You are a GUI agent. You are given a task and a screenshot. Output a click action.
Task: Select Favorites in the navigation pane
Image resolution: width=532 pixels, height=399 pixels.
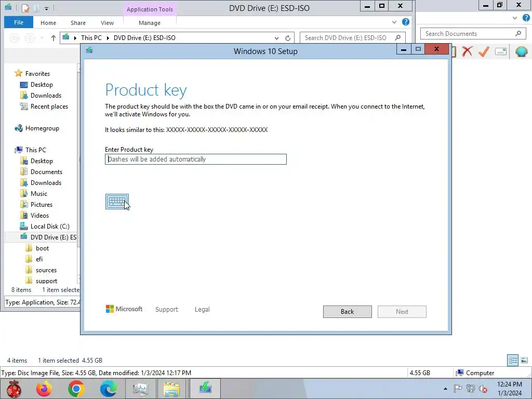tap(37, 74)
